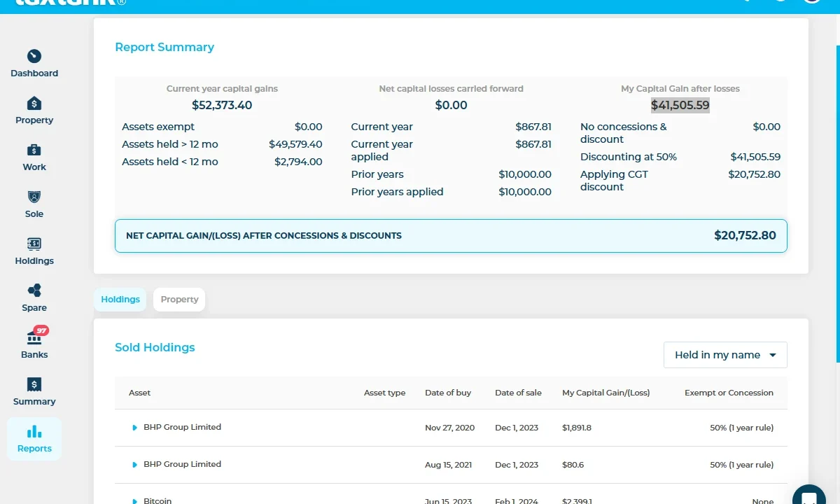Open Holdings in the left sidebar
The width and height of the screenshot is (840, 504).
pyautogui.click(x=34, y=244)
